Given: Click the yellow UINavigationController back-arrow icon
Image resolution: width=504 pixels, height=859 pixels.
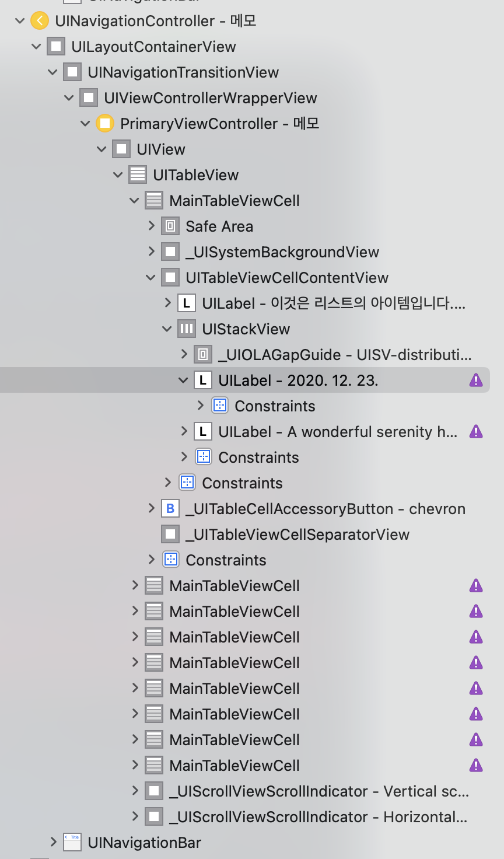Looking at the screenshot, I should click(x=39, y=21).
